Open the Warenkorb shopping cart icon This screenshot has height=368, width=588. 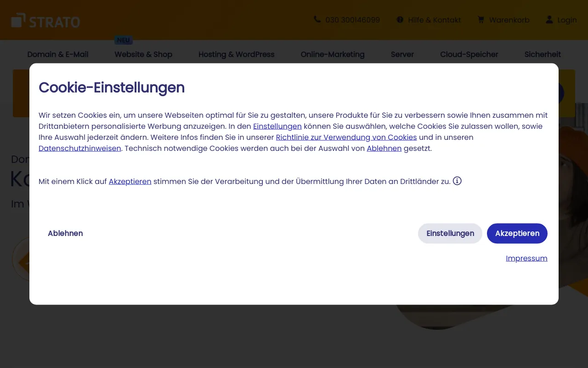(481, 20)
